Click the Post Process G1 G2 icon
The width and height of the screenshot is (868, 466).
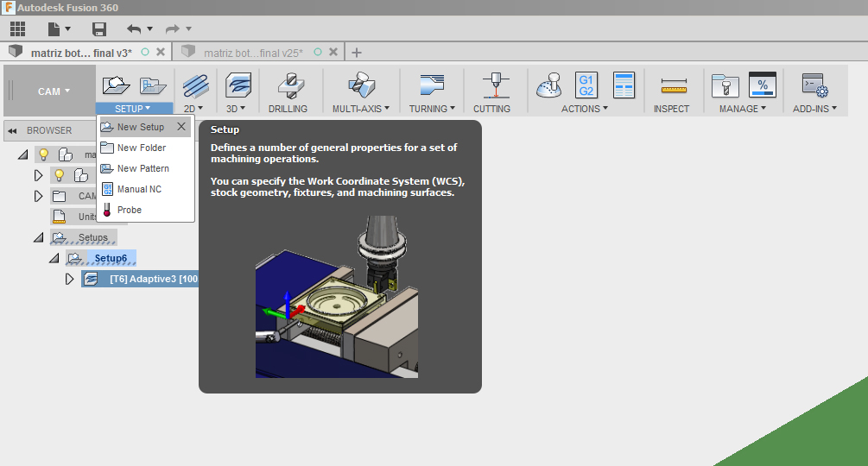pyautogui.click(x=586, y=85)
